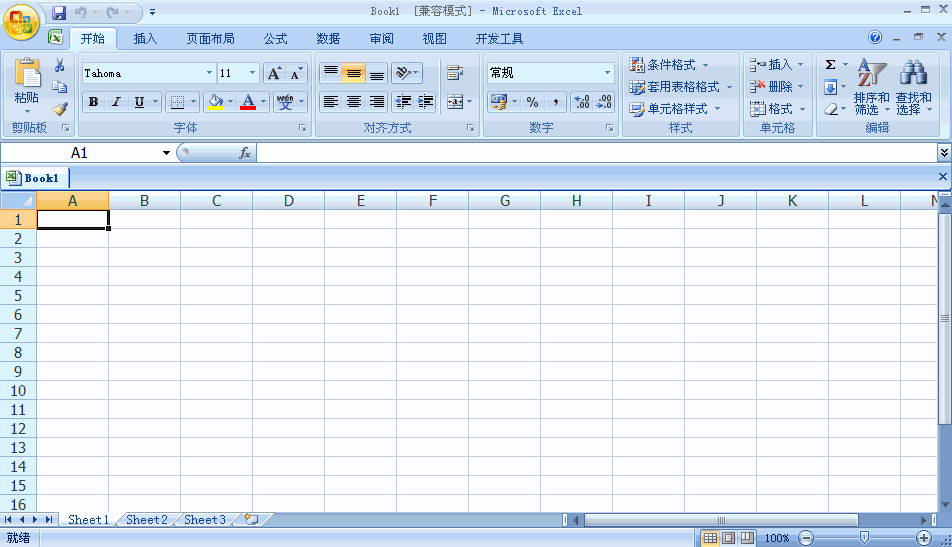The width and height of the screenshot is (952, 547).
Task: Decrease font size with small A
Action: coord(296,73)
